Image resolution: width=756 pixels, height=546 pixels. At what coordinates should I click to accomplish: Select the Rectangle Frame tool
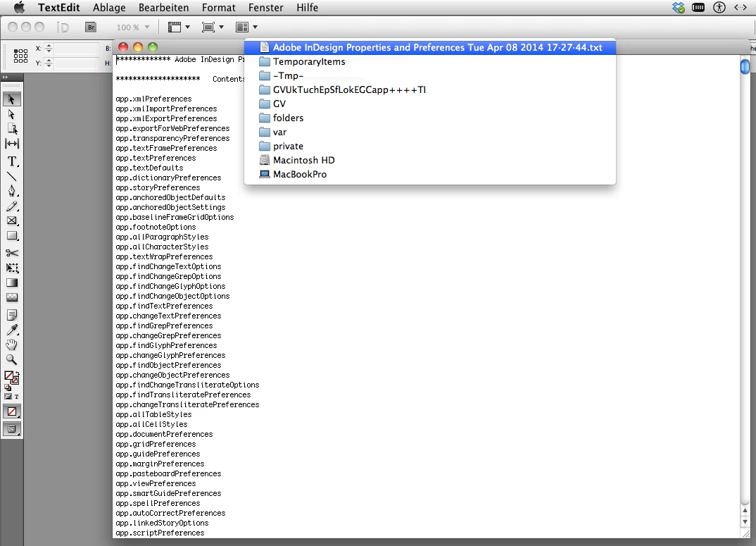click(x=11, y=221)
